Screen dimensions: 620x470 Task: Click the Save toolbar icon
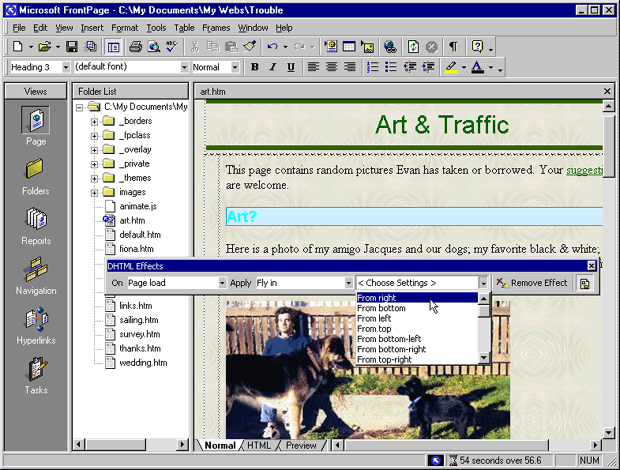(x=71, y=47)
